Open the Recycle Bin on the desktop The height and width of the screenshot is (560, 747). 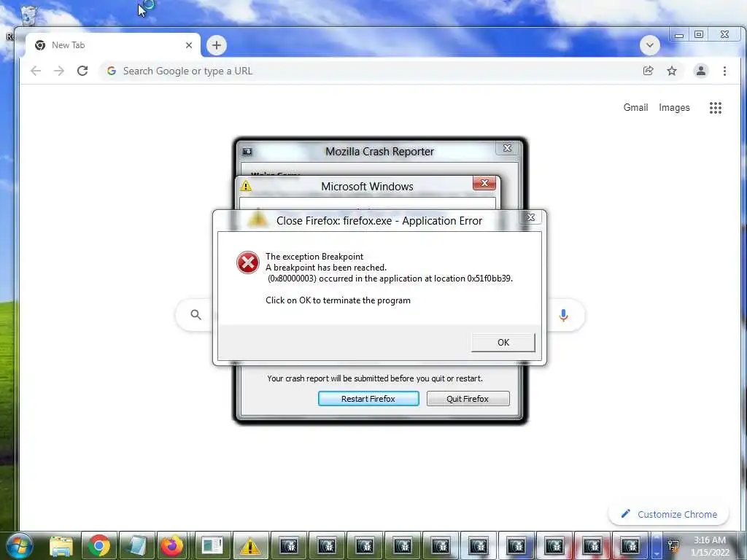coord(28,15)
